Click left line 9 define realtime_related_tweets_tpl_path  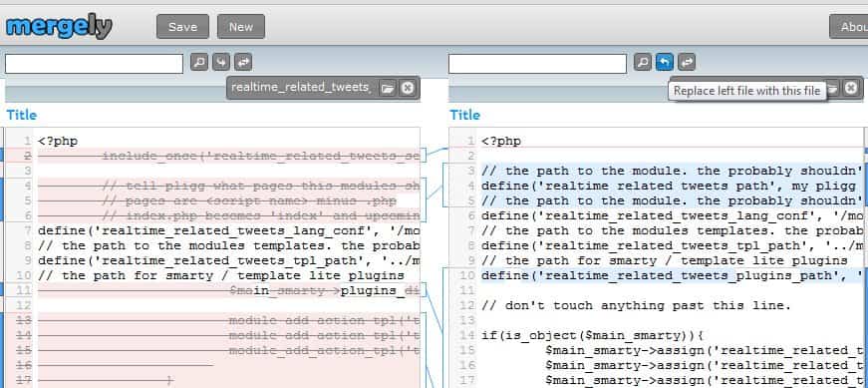[x=229, y=261]
